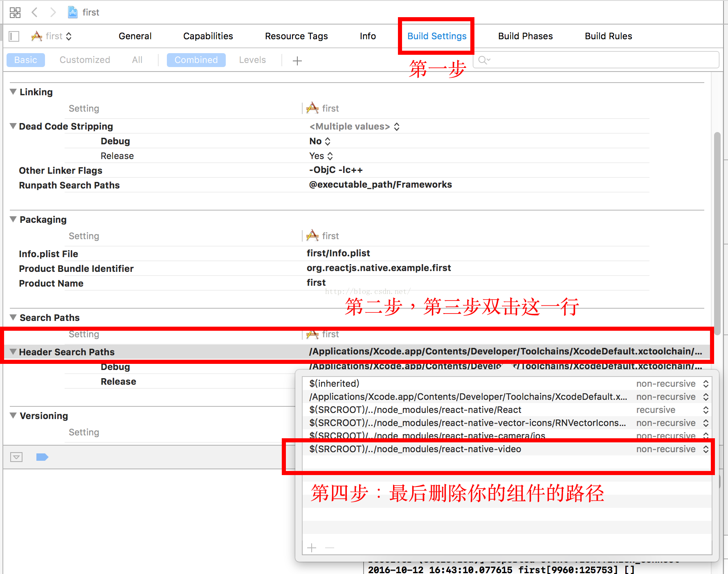728x574 pixels.
Task: Remove the selected header search path
Action: pyautogui.click(x=330, y=548)
